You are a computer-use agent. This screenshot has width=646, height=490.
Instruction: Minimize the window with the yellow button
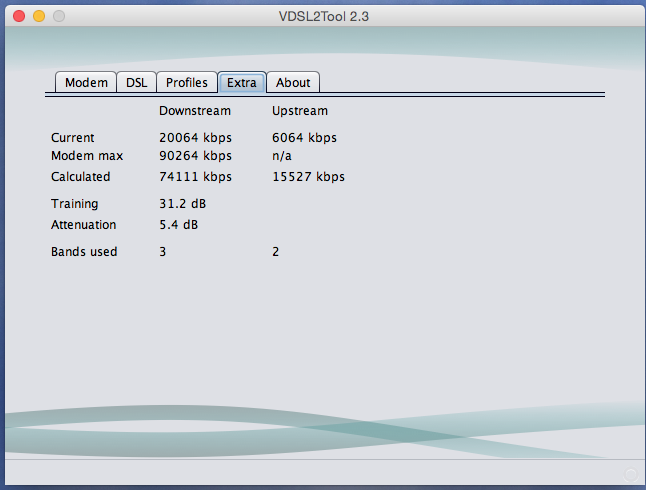pos(39,17)
